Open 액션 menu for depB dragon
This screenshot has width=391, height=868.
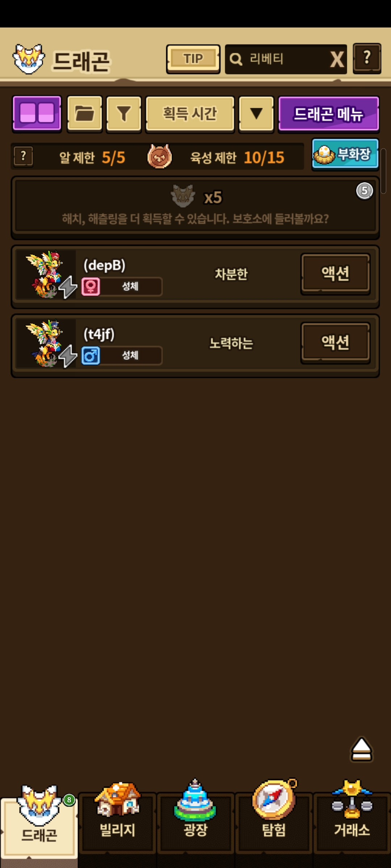tap(336, 274)
